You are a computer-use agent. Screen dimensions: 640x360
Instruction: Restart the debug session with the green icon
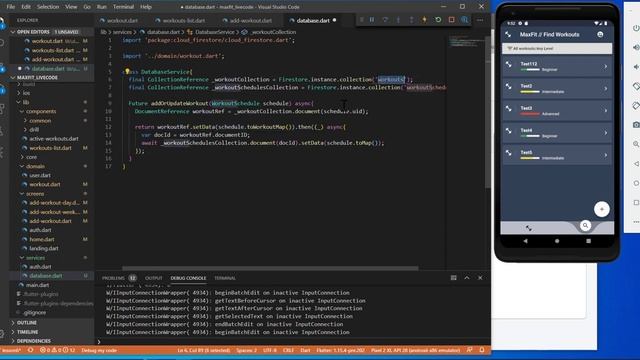[x=438, y=20]
